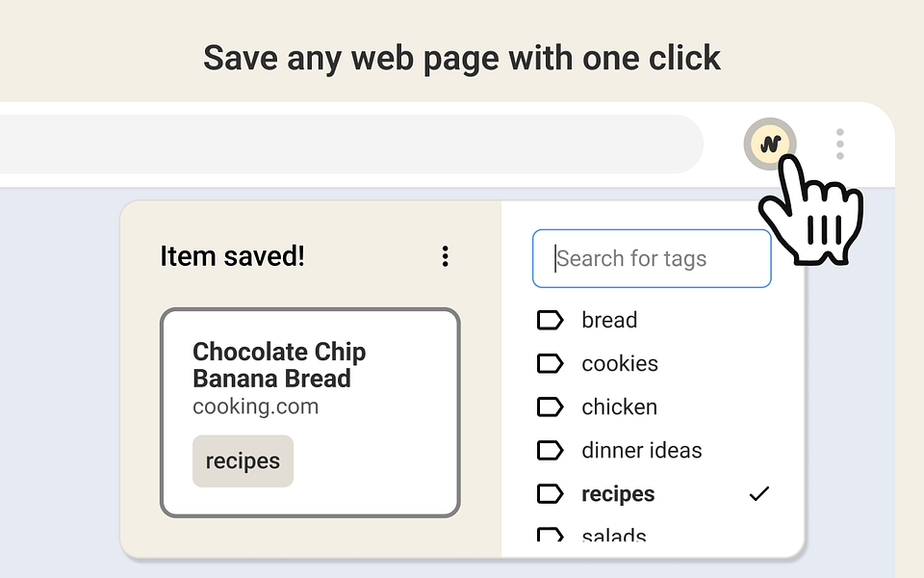Click the Search for tags field
The height and width of the screenshot is (578, 924).
pyautogui.click(x=652, y=258)
